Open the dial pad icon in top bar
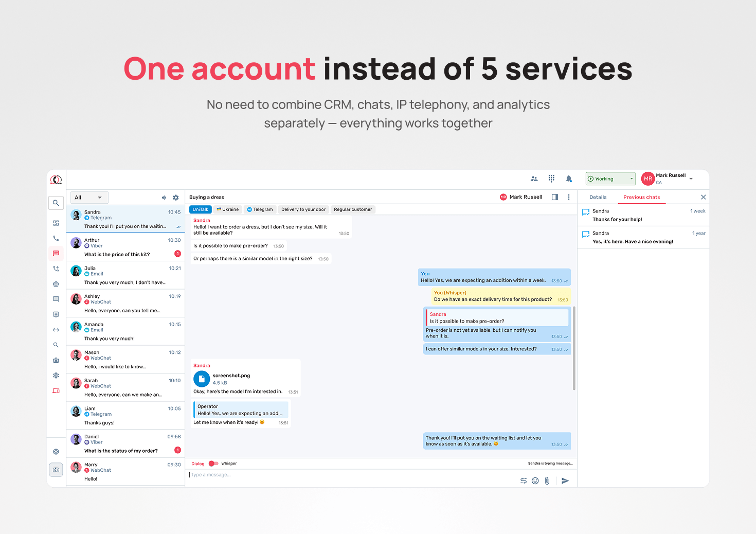The width and height of the screenshot is (756, 534). (x=551, y=179)
